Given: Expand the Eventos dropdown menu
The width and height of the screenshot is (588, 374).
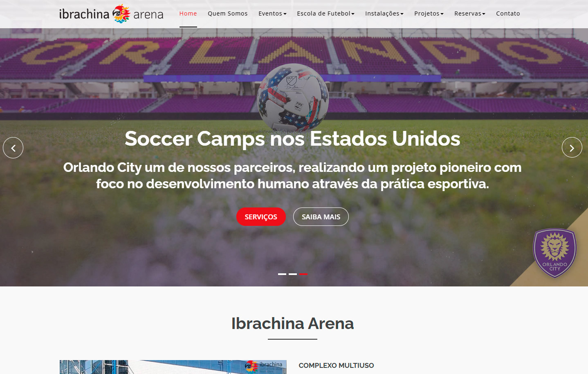Looking at the screenshot, I should point(272,14).
